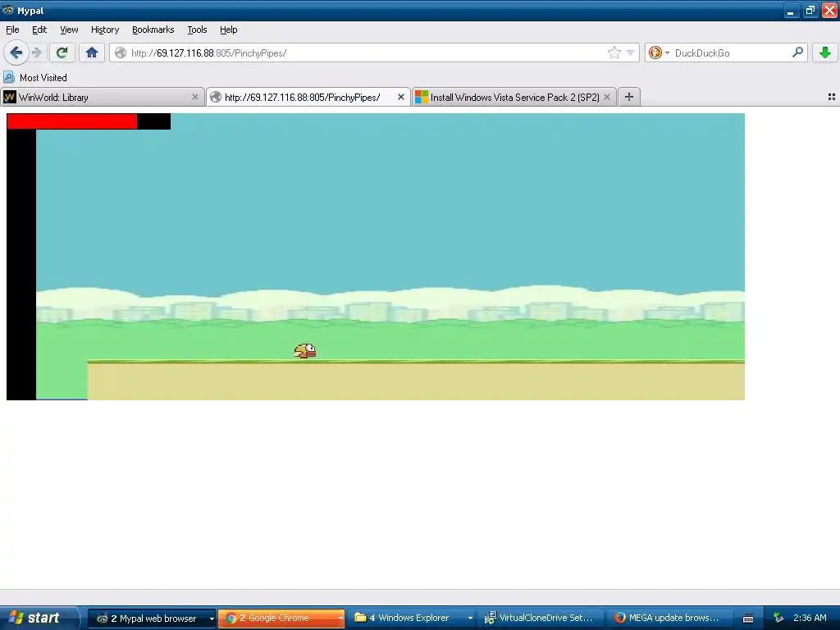This screenshot has height=630, width=840.
Task: Open the Downloads green arrow button
Action: coord(825,52)
